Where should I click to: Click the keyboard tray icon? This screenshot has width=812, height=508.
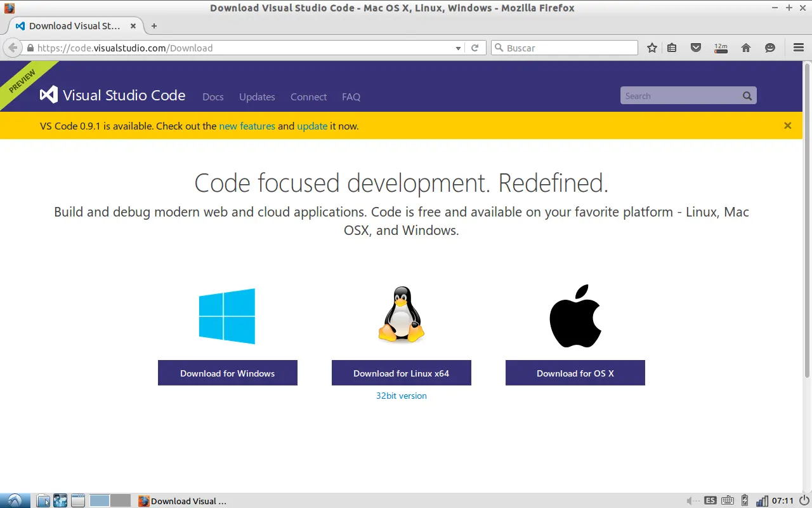[728, 500]
